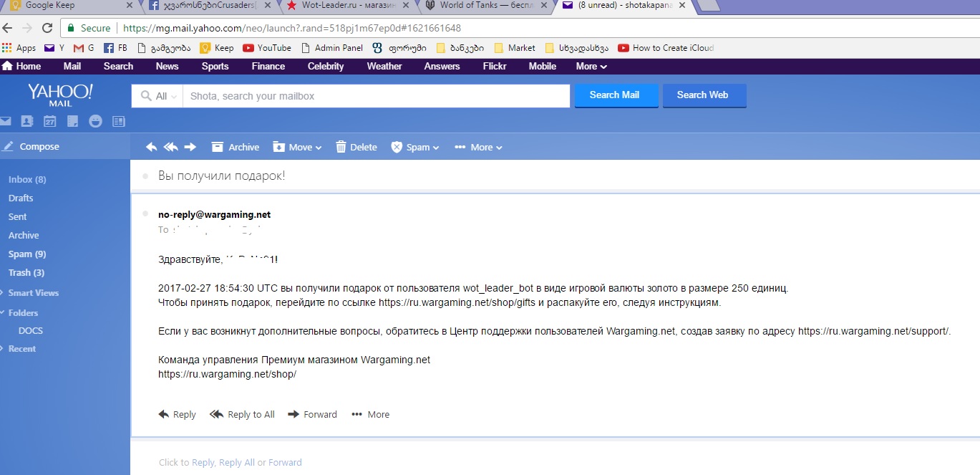Click the Reply All link in quick reply
The height and width of the screenshot is (475, 980).
click(237, 462)
